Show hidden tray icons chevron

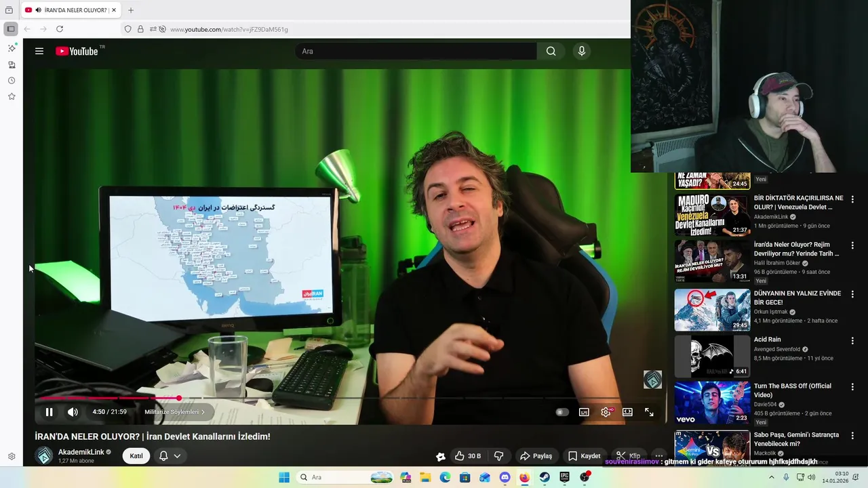771,477
